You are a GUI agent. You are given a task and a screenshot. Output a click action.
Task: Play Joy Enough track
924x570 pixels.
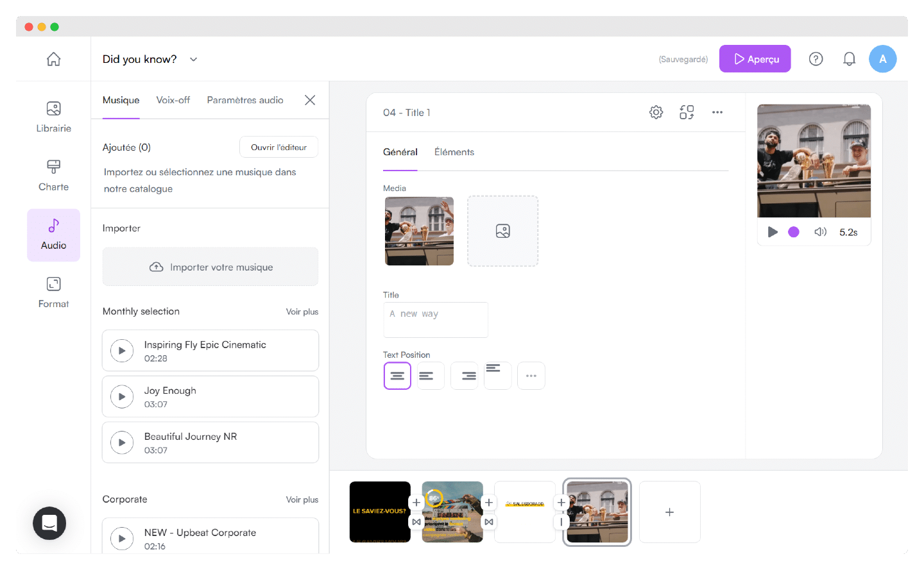click(122, 397)
